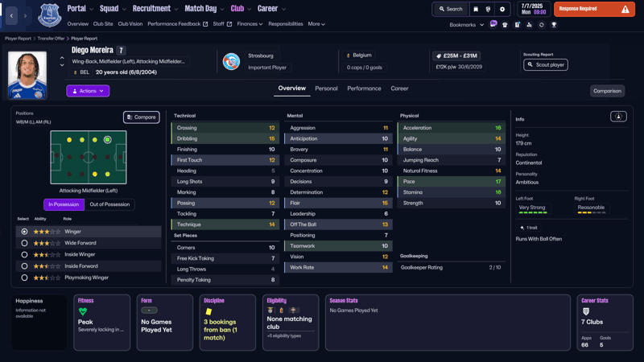Go back with the left arrow button
The image size is (644, 362).
point(11,15)
